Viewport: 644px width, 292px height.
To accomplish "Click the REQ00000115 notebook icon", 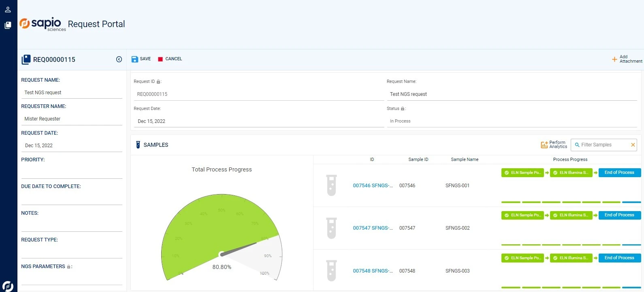I will click(x=26, y=59).
